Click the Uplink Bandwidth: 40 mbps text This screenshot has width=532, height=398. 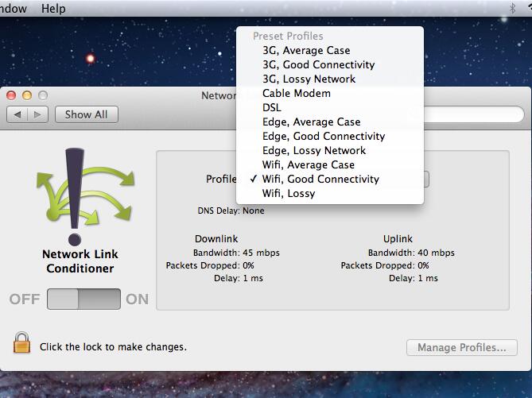[411, 253]
